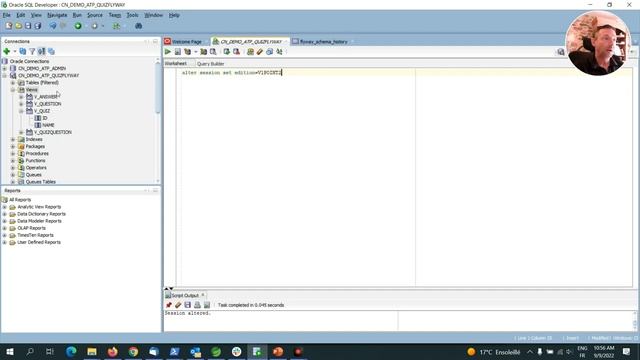Select the Data Dictionary Reports folder
The image size is (640, 360).
coord(41,214)
